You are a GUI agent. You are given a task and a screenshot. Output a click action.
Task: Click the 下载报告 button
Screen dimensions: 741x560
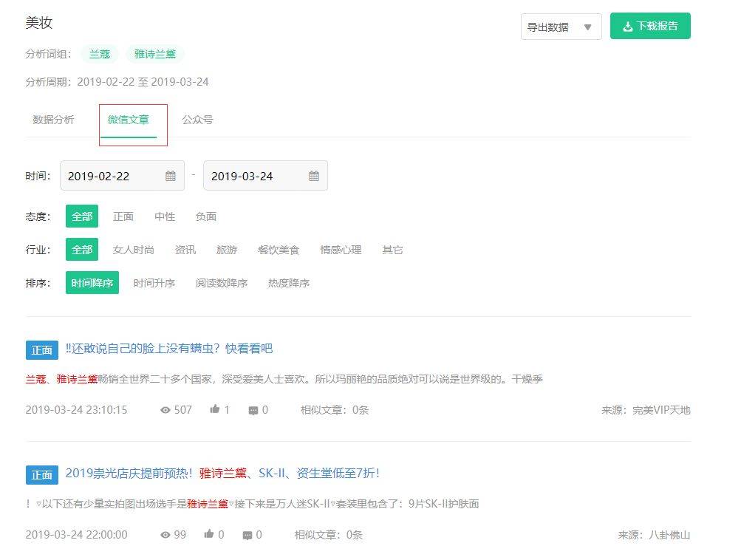pos(650,26)
